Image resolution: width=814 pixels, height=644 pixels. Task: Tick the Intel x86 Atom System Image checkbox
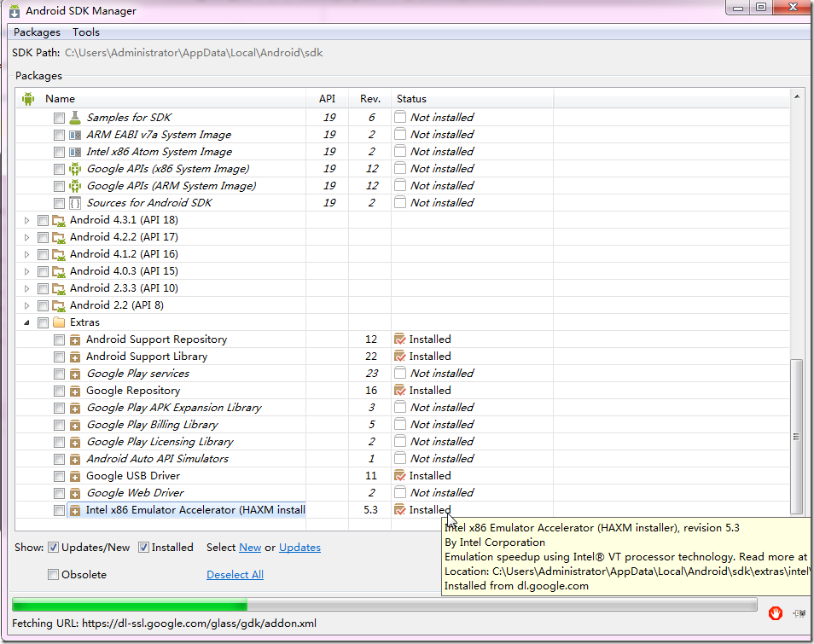[x=59, y=152]
